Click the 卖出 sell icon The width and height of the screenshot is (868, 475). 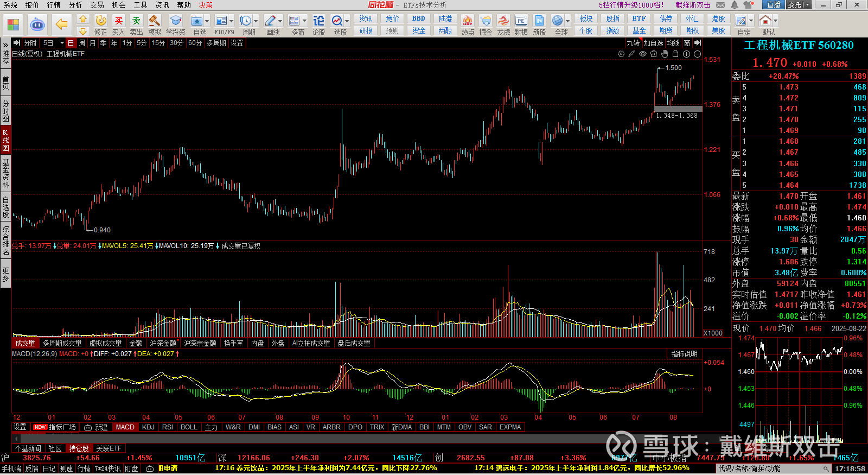click(136, 25)
